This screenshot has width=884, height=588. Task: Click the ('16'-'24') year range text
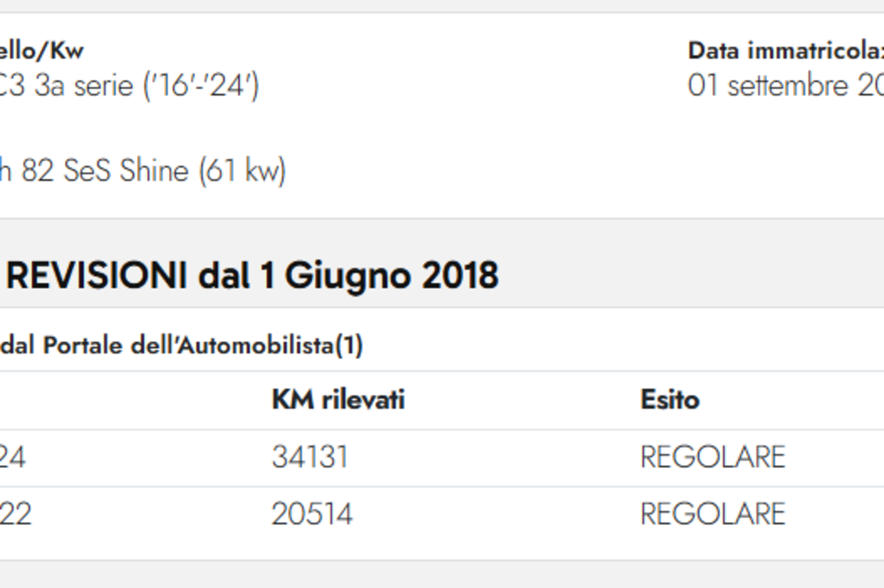[201, 86]
